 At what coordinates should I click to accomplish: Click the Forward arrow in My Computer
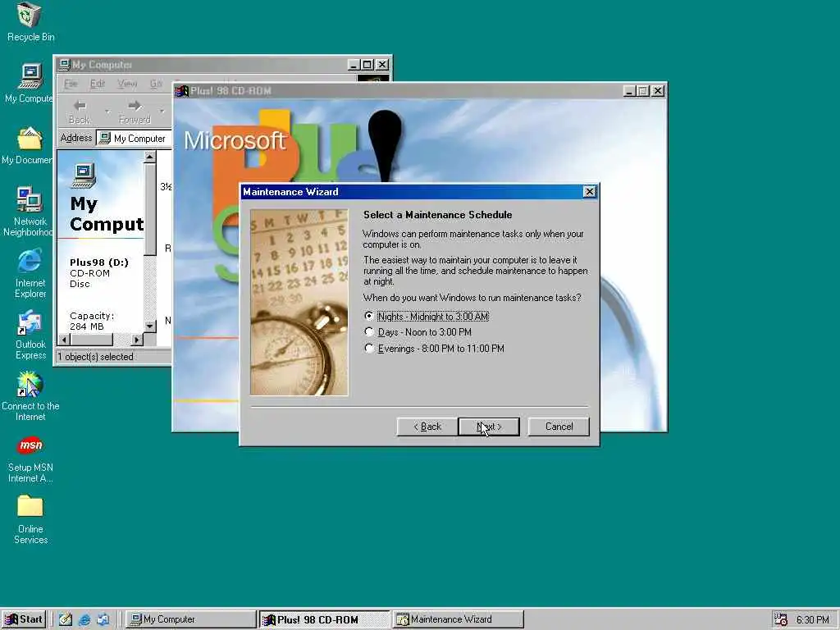tap(135, 112)
